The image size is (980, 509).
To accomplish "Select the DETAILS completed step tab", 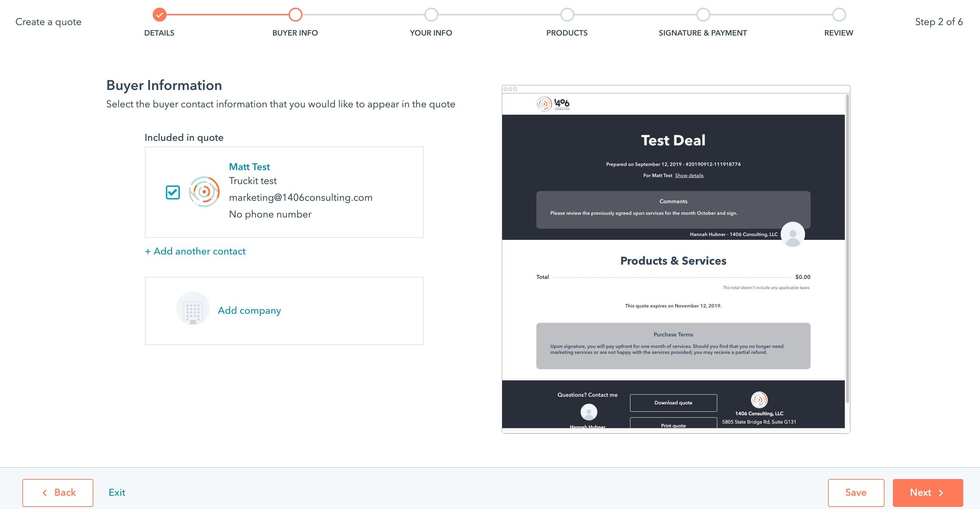I will [x=160, y=14].
